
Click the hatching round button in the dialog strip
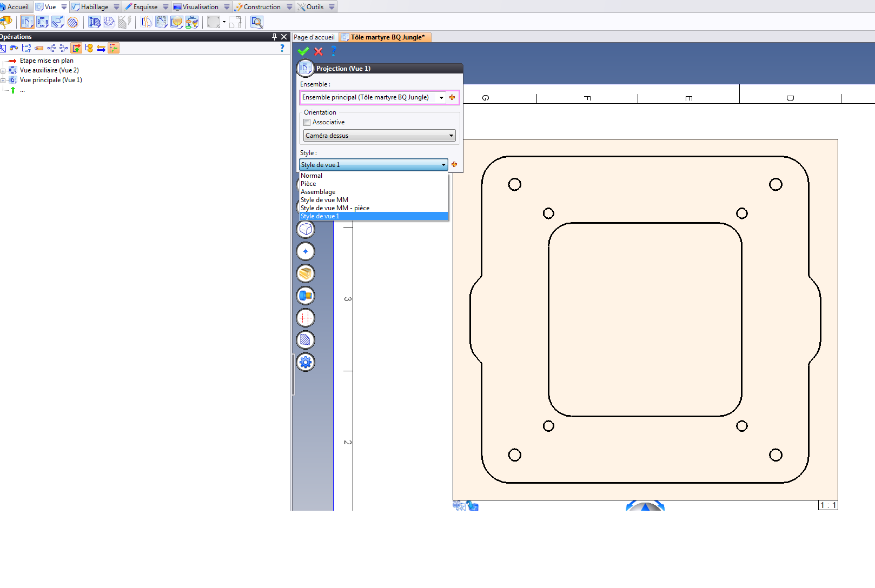[x=306, y=340]
